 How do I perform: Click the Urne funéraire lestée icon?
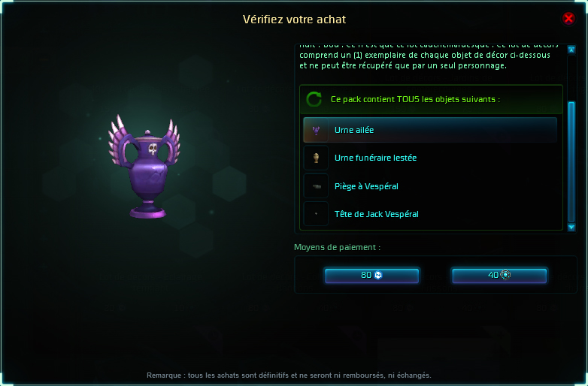click(x=316, y=158)
